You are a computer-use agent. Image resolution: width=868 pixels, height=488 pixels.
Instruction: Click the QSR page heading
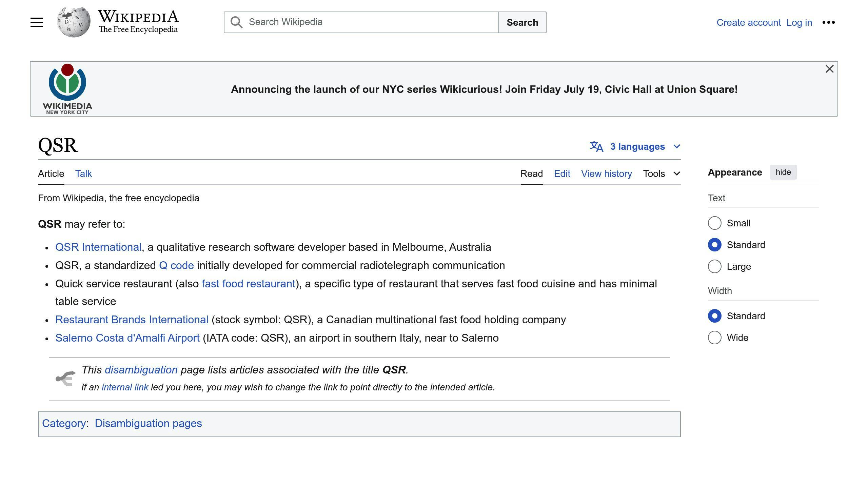tap(58, 145)
